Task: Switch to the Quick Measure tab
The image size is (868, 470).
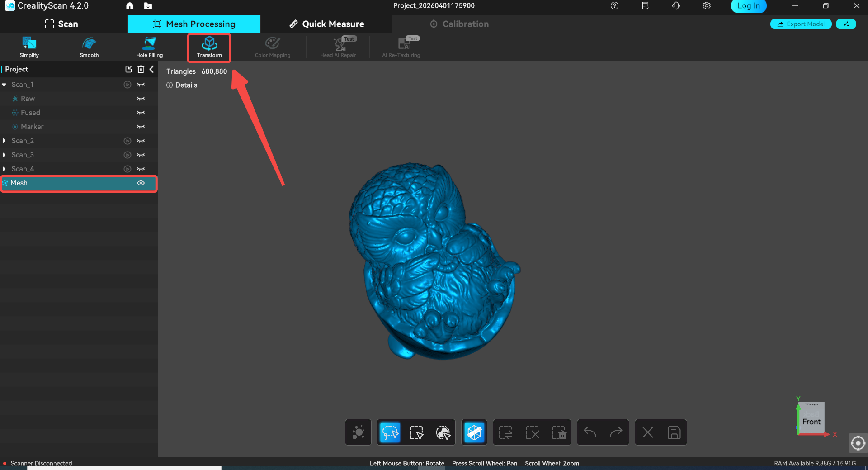Action: (x=326, y=24)
